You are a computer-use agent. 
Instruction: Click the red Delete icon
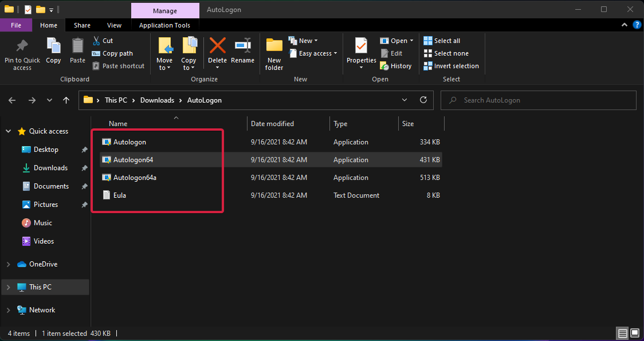(x=217, y=45)
